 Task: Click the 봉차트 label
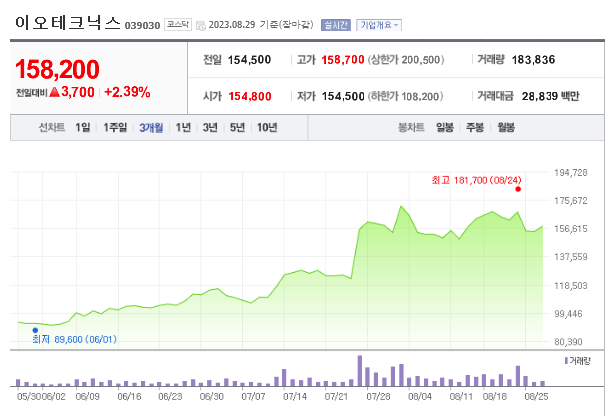pyautogui.click(x=411, y=127)
